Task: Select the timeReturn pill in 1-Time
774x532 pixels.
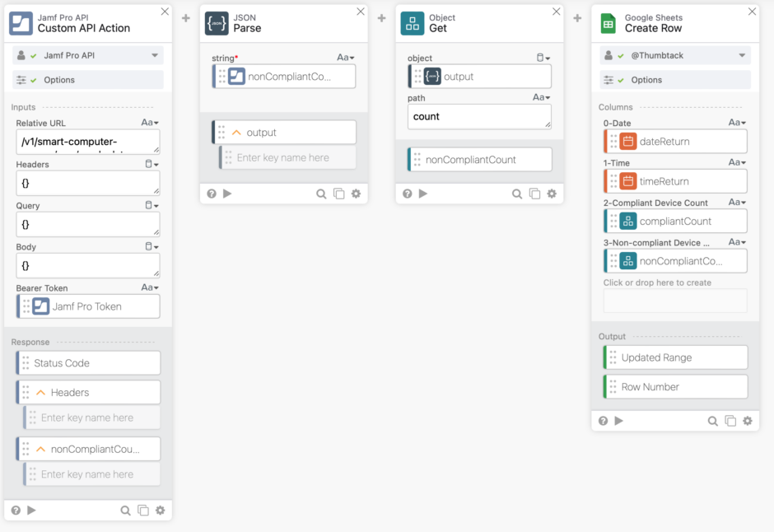Action: 675,182
